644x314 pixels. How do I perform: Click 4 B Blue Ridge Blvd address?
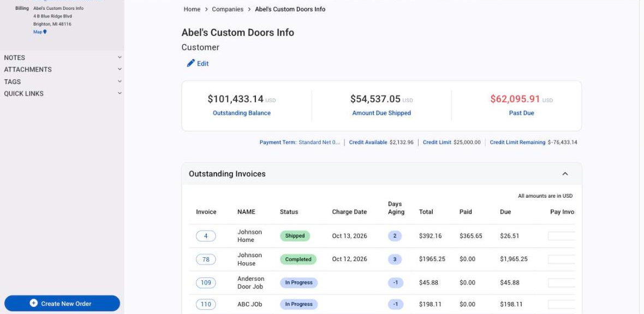tap(52, 16)
